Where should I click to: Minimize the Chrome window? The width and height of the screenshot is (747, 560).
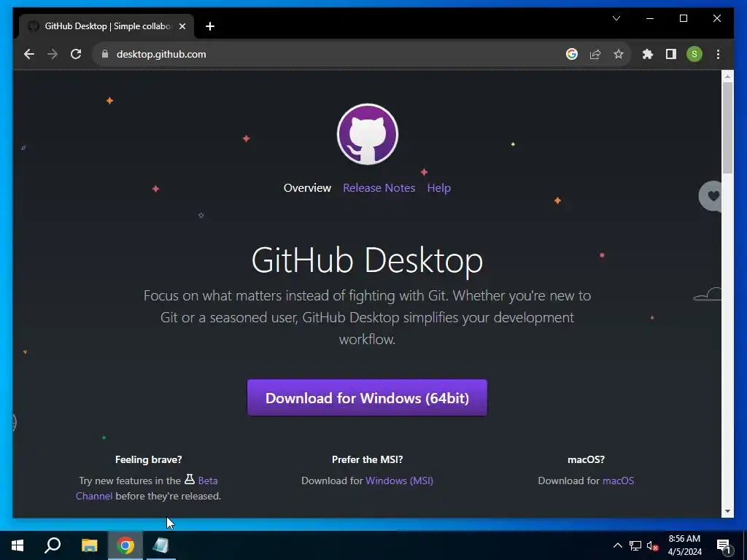click(x=650, y=18)
